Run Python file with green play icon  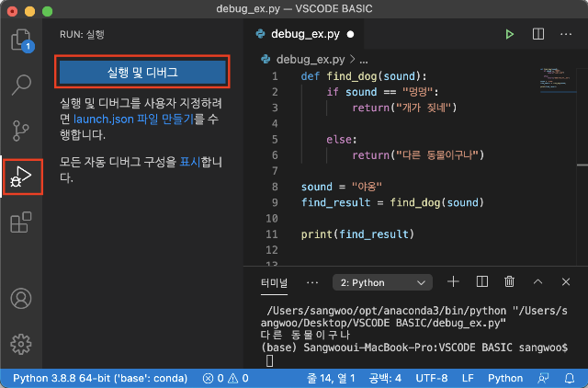pyautogui.click(x=509, y=34)
